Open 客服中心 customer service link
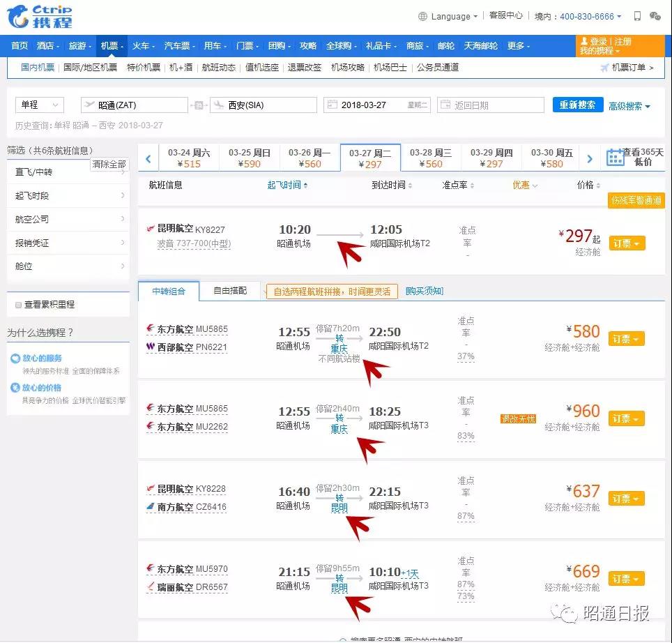Viewport: 672px width, 643px height. pyautogui.click(x=505, y=15)
